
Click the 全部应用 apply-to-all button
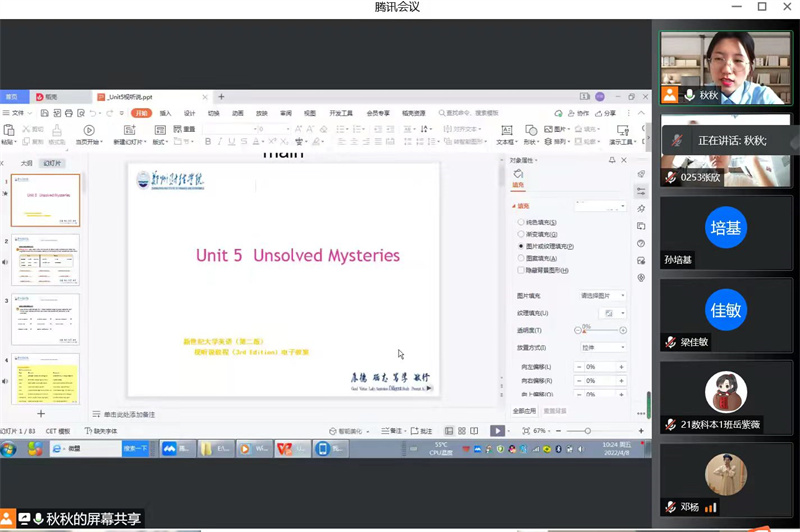tap(525, 410)
